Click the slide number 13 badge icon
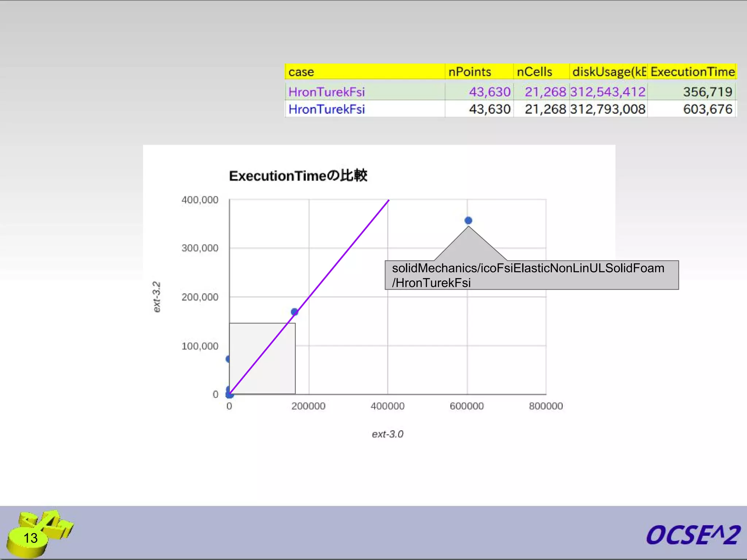The width and height of the screenshot is (747, 560). 31,538
